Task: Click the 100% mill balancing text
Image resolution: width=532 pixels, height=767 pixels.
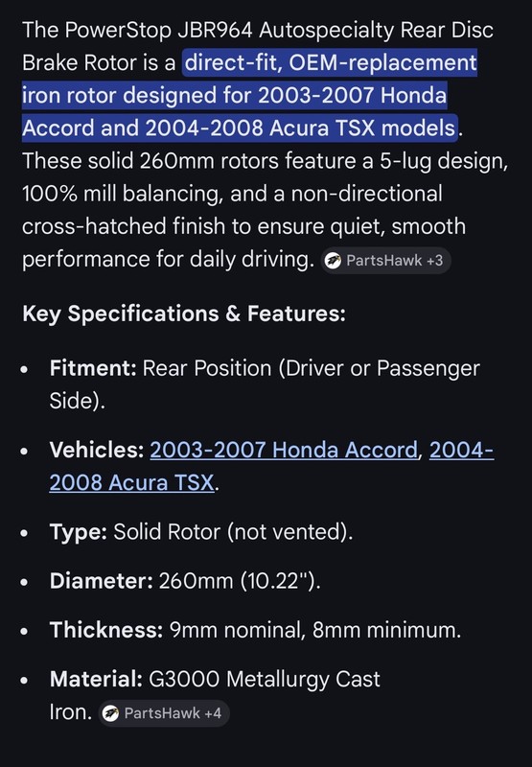Action: (124, 194)
